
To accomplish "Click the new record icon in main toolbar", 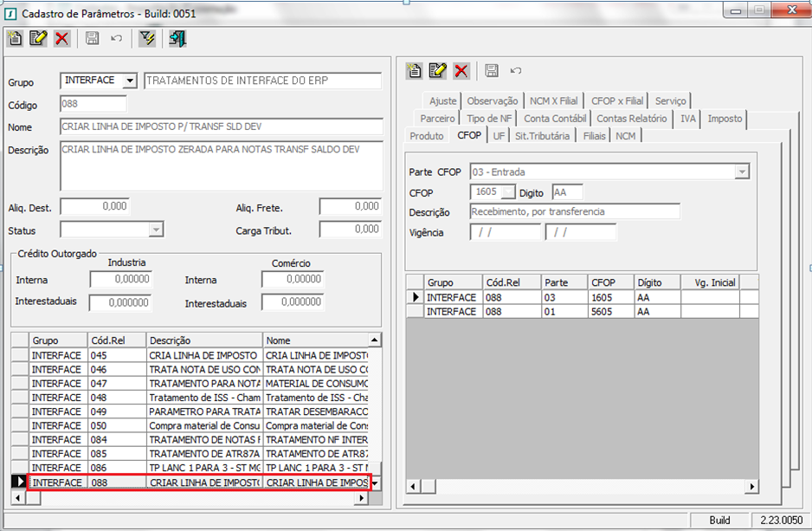I will (16, 38).
